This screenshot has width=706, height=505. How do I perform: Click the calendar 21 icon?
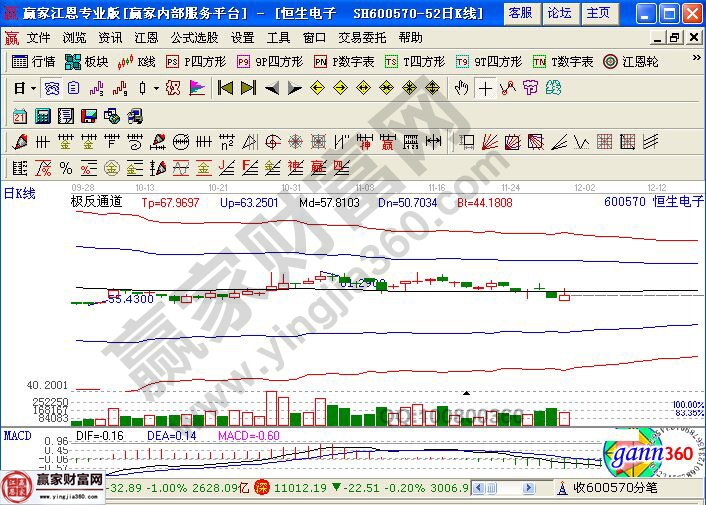pyautogui.click(x=20, y=115)
